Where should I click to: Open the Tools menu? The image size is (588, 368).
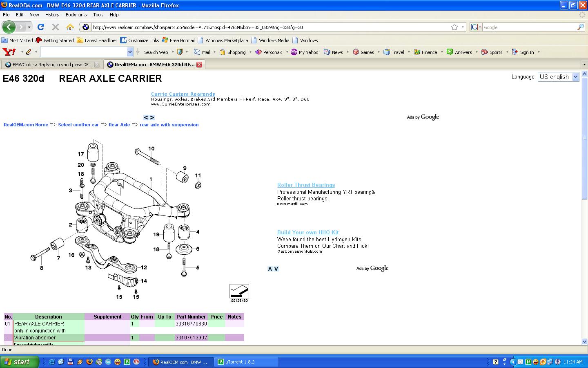click(98, 15)
